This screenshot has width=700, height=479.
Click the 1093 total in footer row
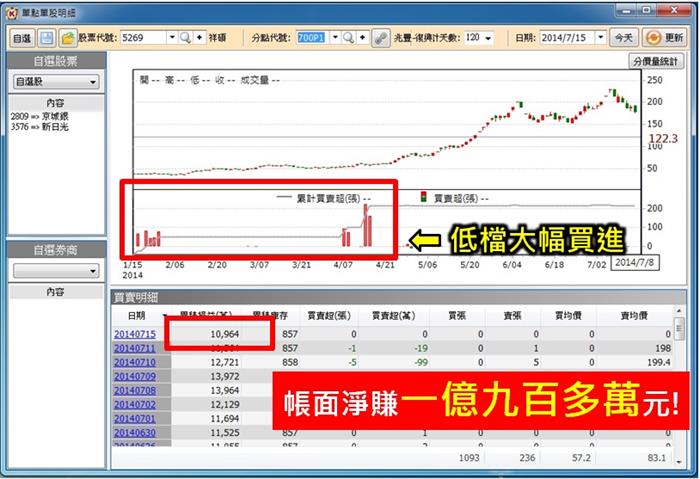click(x=469, y=458)
